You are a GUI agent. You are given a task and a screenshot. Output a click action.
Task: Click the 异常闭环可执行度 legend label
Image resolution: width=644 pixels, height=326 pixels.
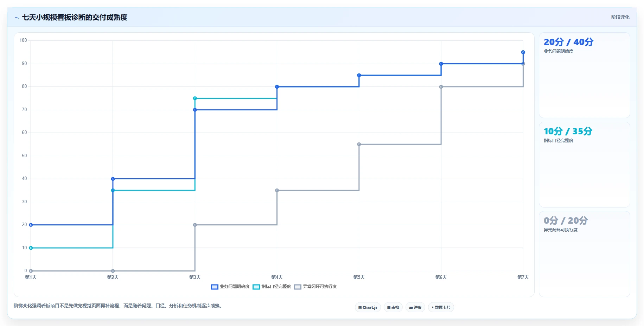coord(320,287)
